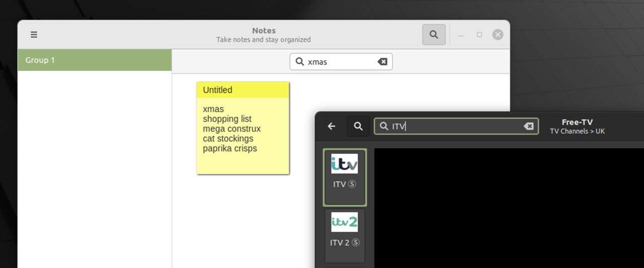644x268 pixels.
Task: Minimize the Notes window
Action: pos(461,35)
